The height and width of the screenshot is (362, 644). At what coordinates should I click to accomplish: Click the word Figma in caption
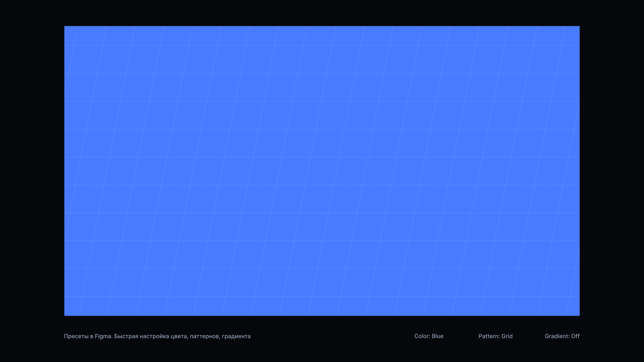click(103, 336)
